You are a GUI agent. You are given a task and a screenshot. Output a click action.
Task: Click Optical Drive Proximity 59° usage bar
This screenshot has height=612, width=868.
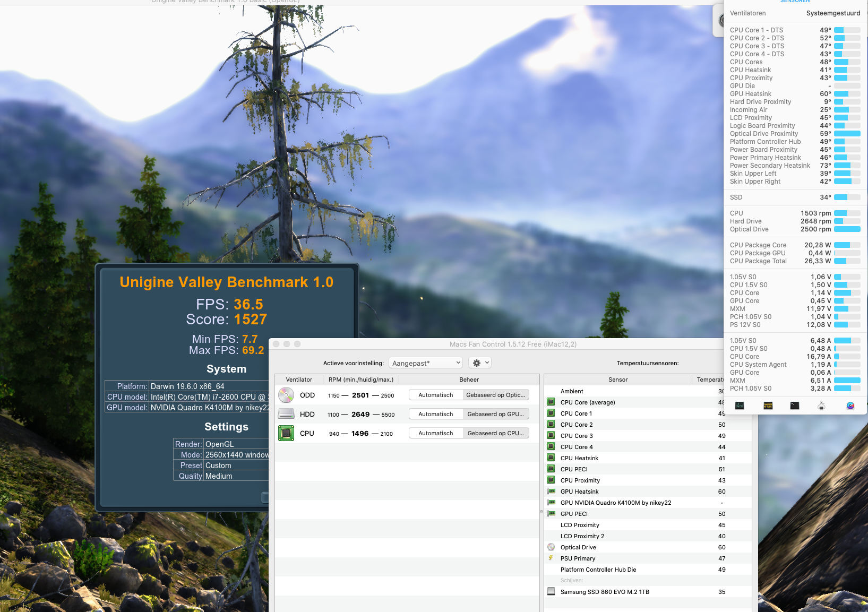pos(847,134)
